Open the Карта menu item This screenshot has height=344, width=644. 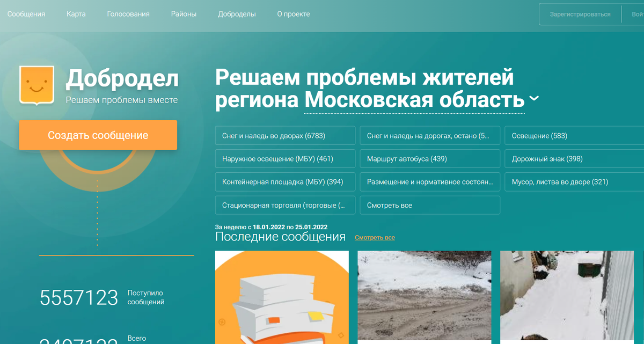76,14
